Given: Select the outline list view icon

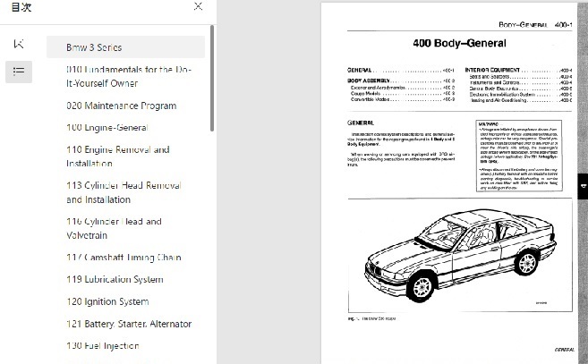Looking at the screenshot, I should tap(19, 72).
